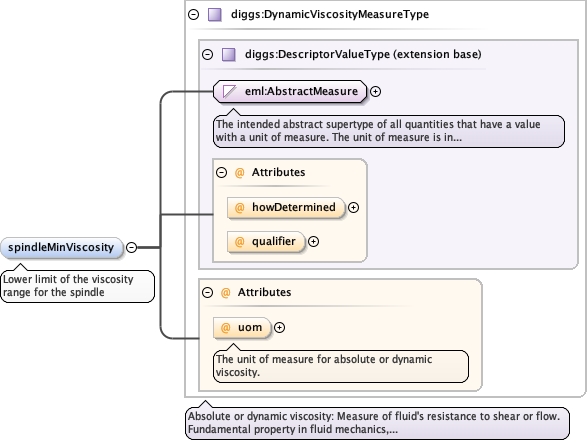Collapse the lower Attributes group containing uom

click(x=207, y=293)
